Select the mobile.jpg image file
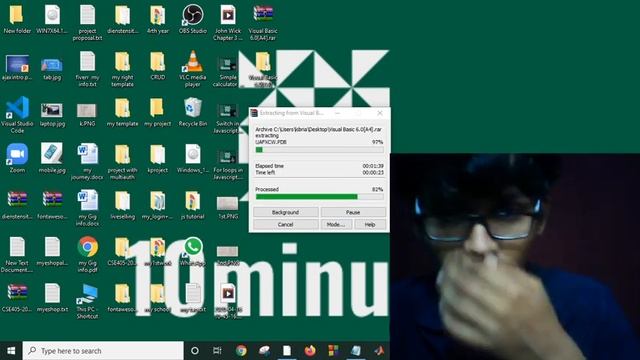This screenshot has width=640, height=360. click(x=52, y=158)
